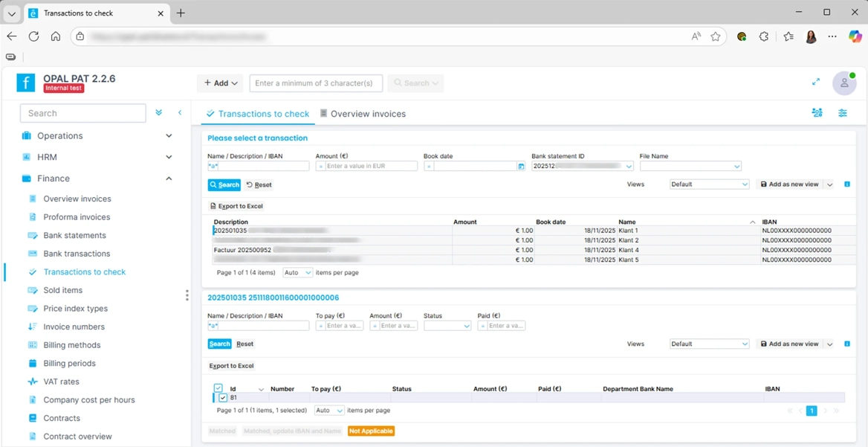Open the user profile avatar
This screenshot has width=868, height=447.
click(843, 83)
